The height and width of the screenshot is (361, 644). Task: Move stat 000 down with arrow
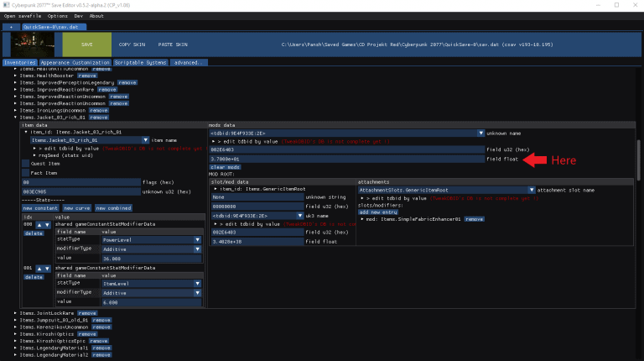(x=47, y=225)
